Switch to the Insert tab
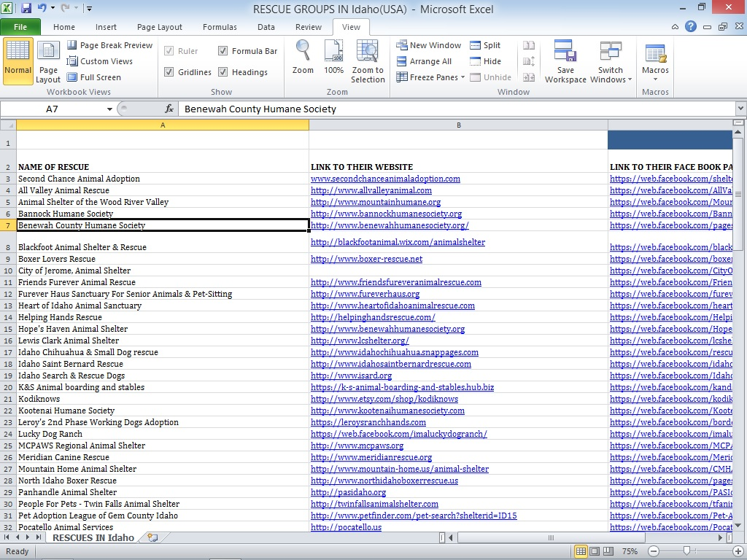This screenshot has height=560, width=747. pos(106,27)
